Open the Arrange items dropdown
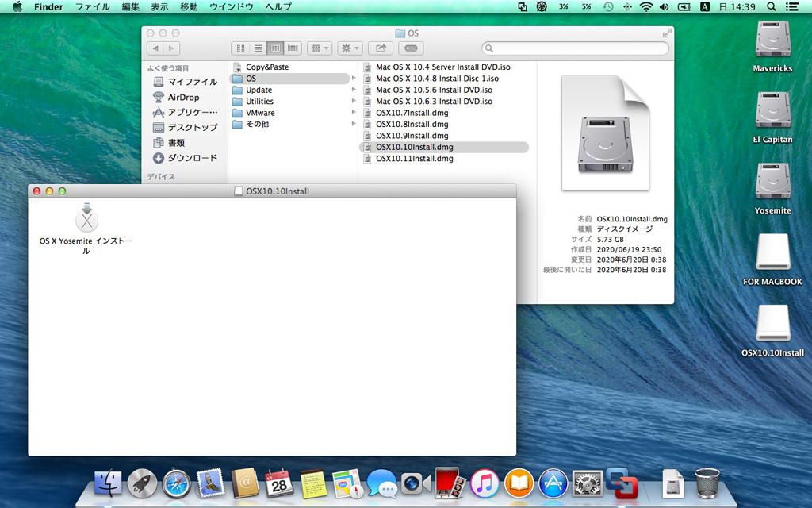The height and width of the screenshot is (508, 812). point(320,48)
